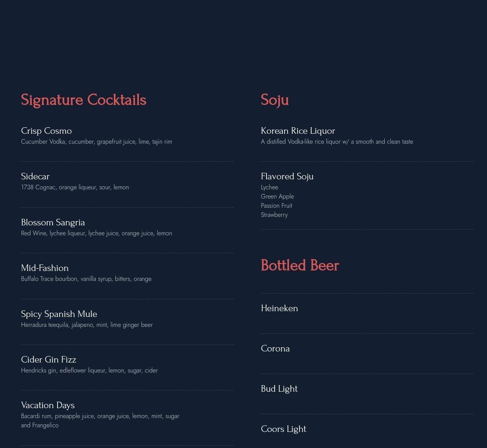
Task: Click the Sidecar cocktail title
Action: 35,177
